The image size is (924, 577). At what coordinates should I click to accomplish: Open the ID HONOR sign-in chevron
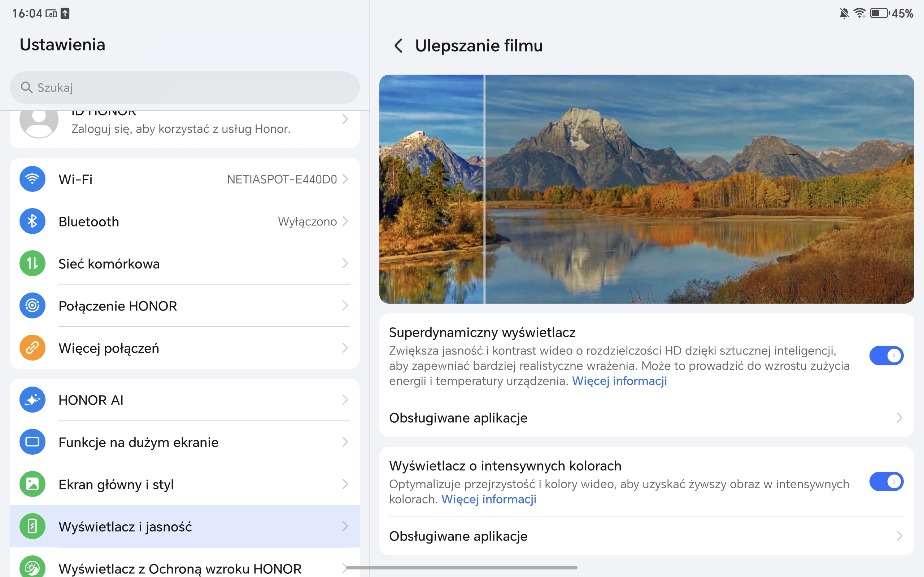345,119
